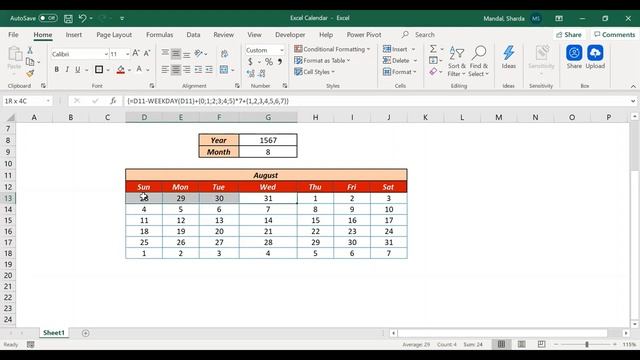Click the Insert Function fx icon
This screenshot has width=640, height=360.
click(x=113, y=101)
